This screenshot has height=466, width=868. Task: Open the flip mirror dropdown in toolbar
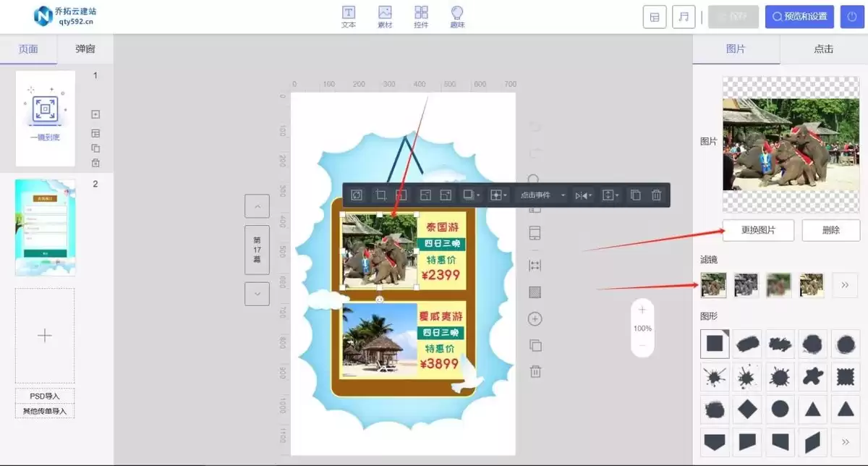point(583,195)
